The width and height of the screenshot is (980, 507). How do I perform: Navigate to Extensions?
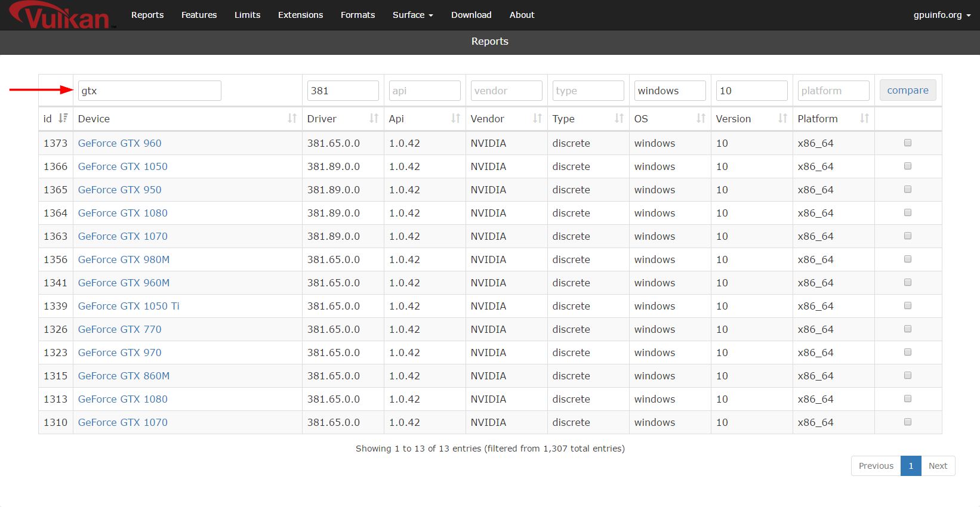pyautogui.click(x=300, y=15)
